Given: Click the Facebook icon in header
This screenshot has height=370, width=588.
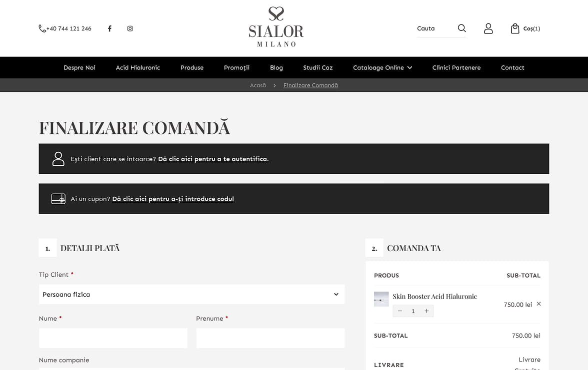Looking at the screenshot, I should [x=109, y=28].
